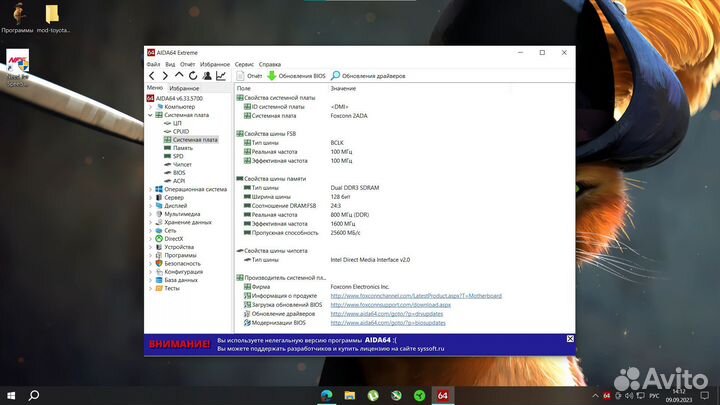Go back with the left arrow toolbar icon
720x405 pixels.
pos(152,76)
